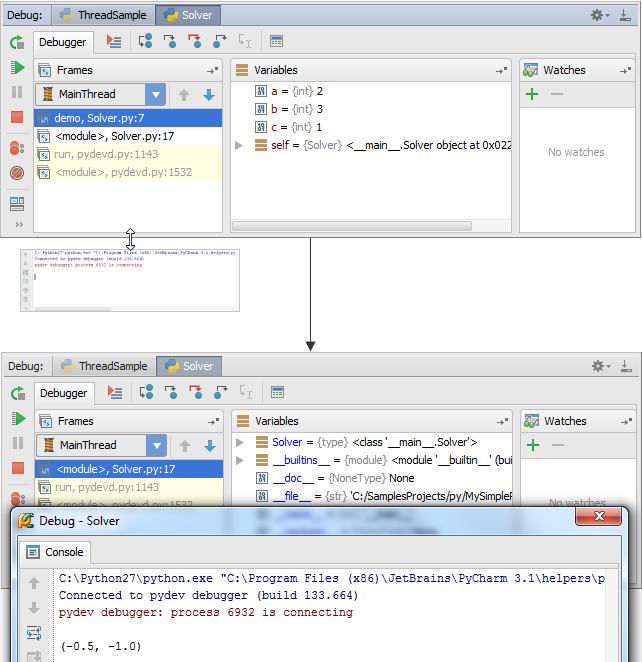Remove watch in upper Watches pane
Screen dimensions: 642x662
[557, 94]
